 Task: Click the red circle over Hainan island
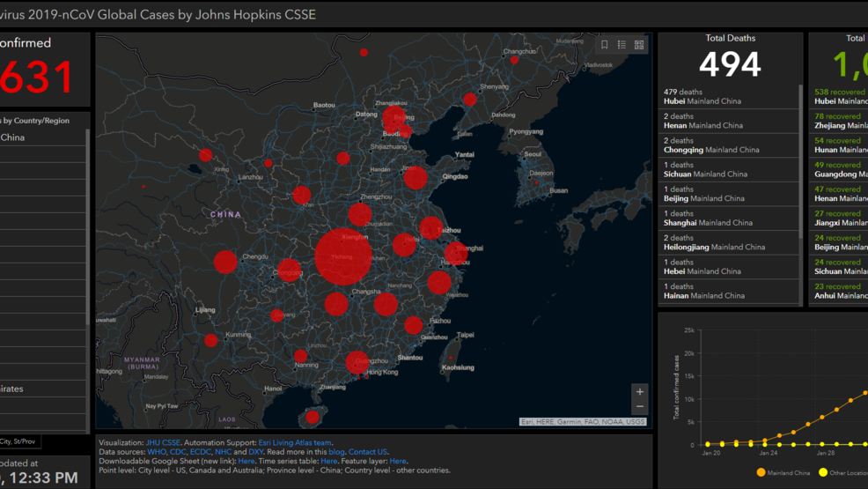(312, 417)
